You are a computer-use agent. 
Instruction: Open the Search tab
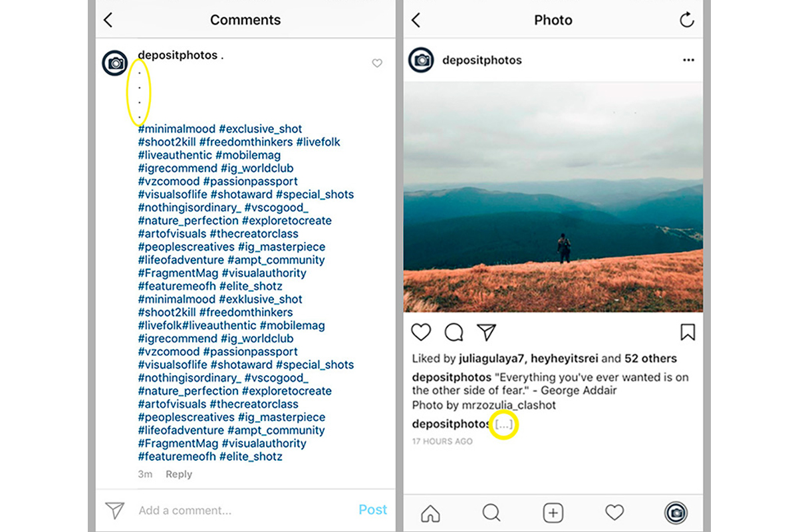click(491, 513)
